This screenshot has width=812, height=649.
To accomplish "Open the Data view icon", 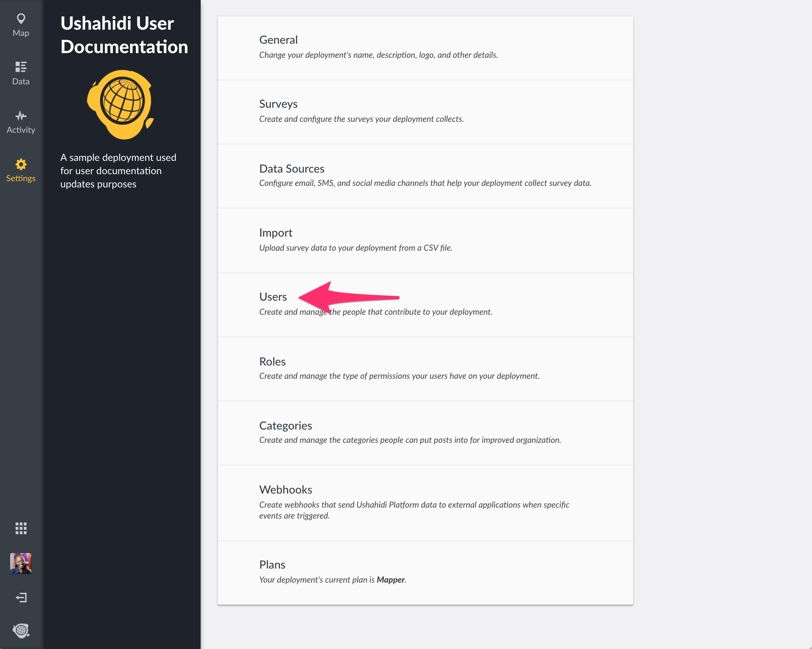I will click(21, 67).
